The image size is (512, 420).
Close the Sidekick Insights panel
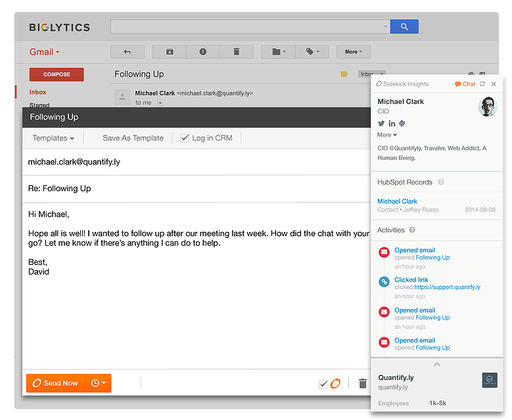[x=494, y=84]
